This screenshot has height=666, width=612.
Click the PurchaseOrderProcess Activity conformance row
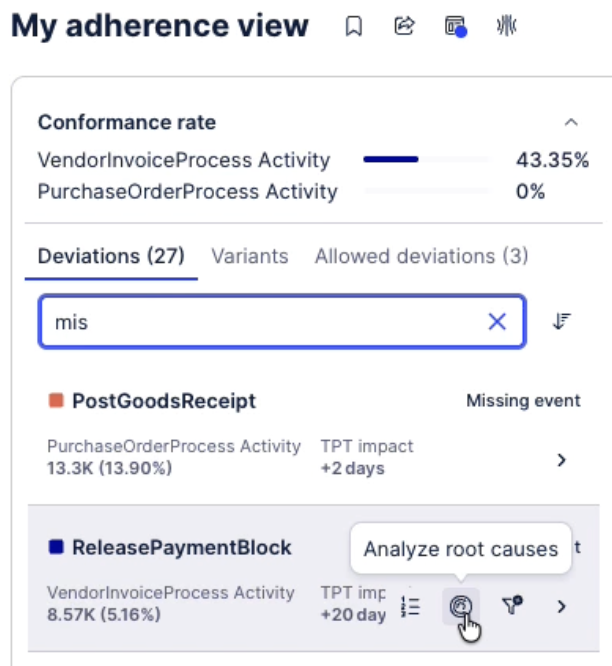(x=187, y=191)
